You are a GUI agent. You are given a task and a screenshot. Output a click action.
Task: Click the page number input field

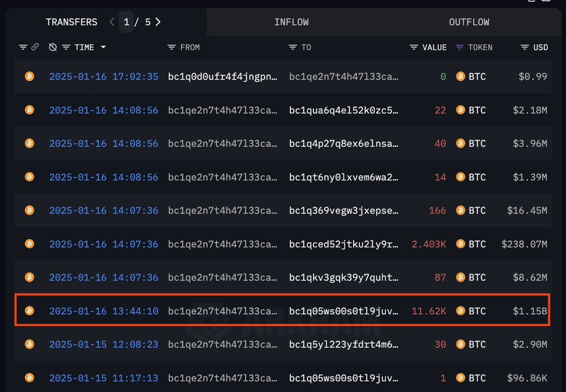click(x=126, y=22)
